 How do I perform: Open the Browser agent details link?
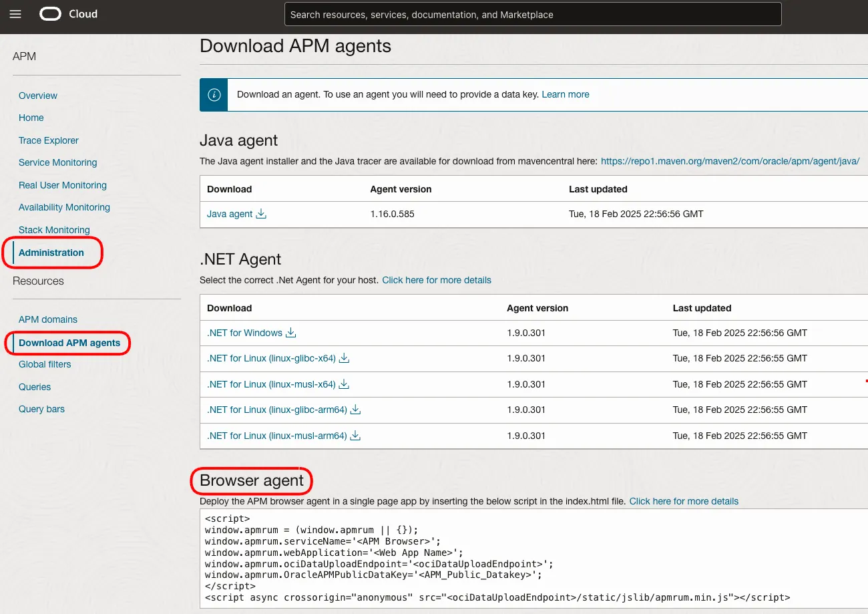tap(684, 501)
